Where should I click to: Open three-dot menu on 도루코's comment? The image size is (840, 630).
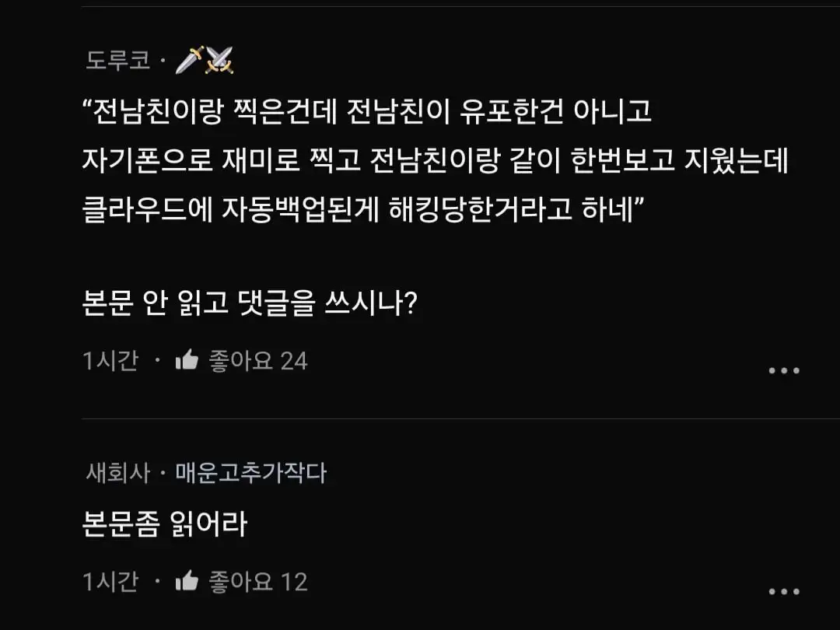tap(783, 371)
